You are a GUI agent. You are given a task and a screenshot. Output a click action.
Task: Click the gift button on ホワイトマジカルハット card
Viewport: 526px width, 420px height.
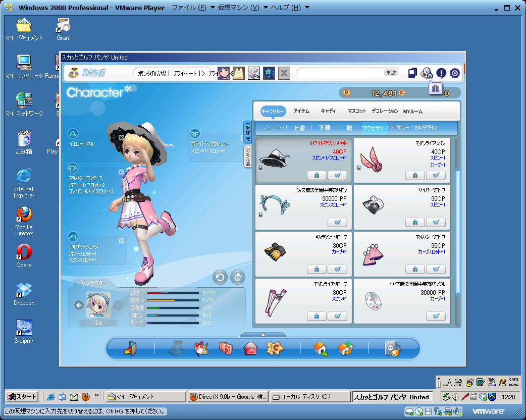click(317, 176)
